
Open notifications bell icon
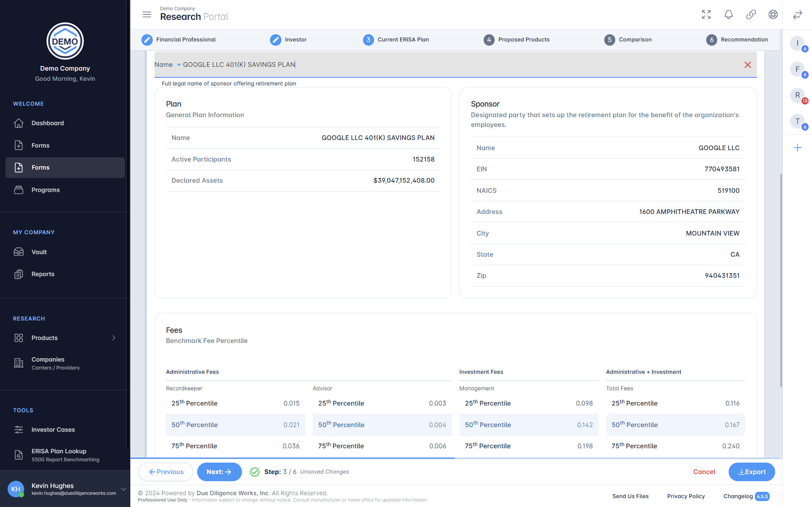tap(729, 14)
